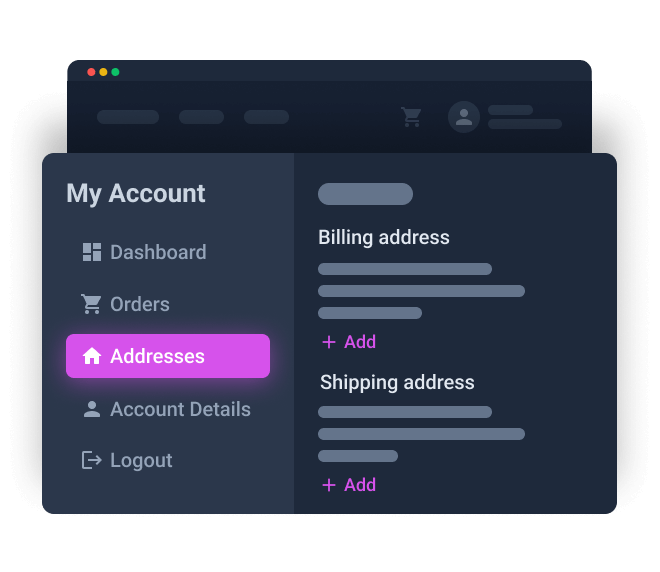This screenshot has height=572, width=660.
Task: Click the red close window dot
Action: [91, 72]
